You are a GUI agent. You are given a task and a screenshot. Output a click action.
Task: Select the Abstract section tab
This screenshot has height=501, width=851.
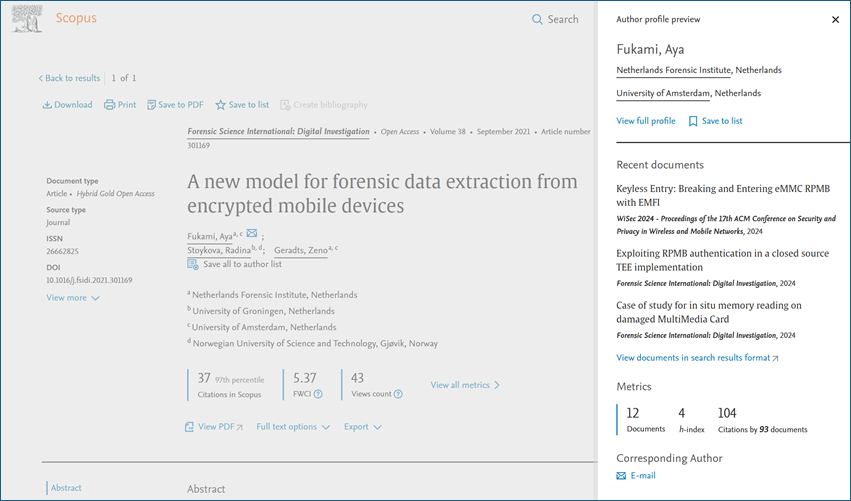(66, 488)
